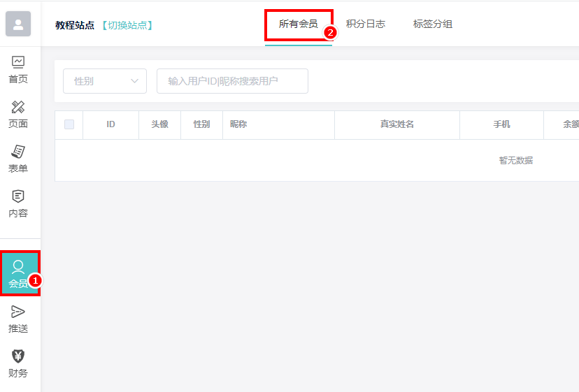Click the 头像 column header

[x=159, y=124]
